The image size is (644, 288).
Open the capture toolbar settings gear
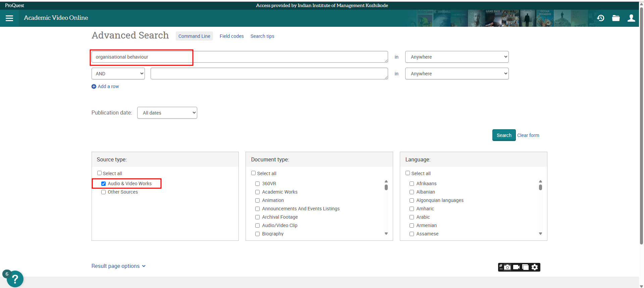(535, 267)
